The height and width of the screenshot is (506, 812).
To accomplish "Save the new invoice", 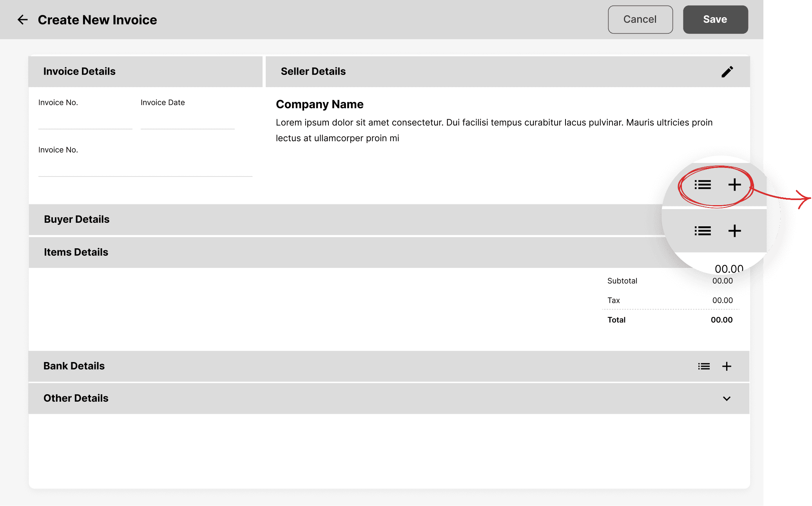I will coord(715,20).
